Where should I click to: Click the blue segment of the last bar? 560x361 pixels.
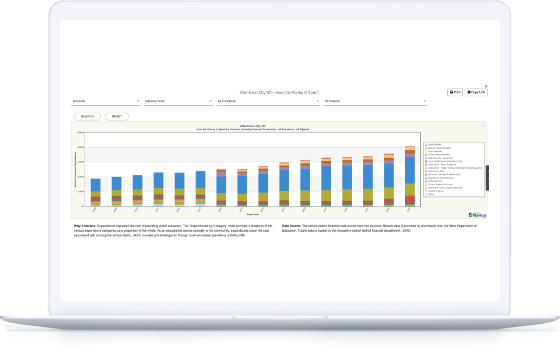(410, 170)
